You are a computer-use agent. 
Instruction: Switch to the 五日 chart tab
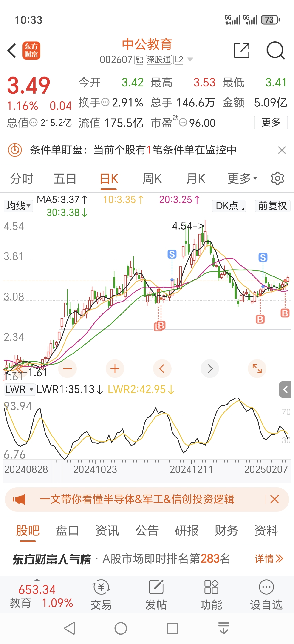(x=65, y=179)
